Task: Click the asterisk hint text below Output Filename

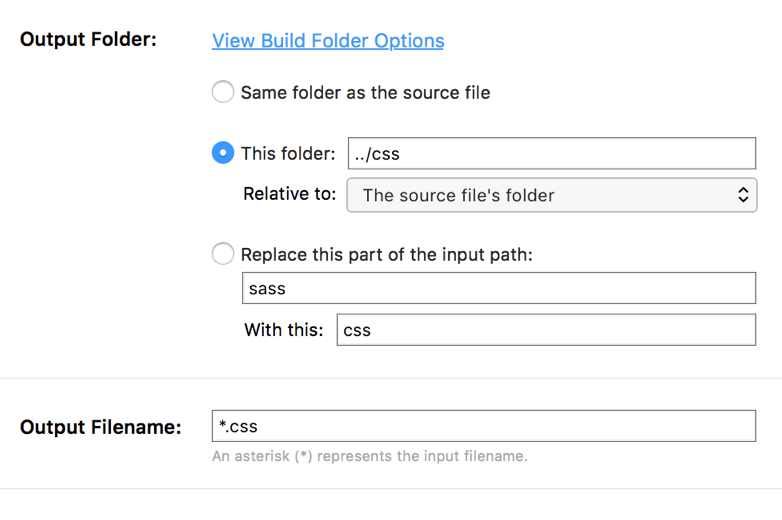Action: pos(369,457)
